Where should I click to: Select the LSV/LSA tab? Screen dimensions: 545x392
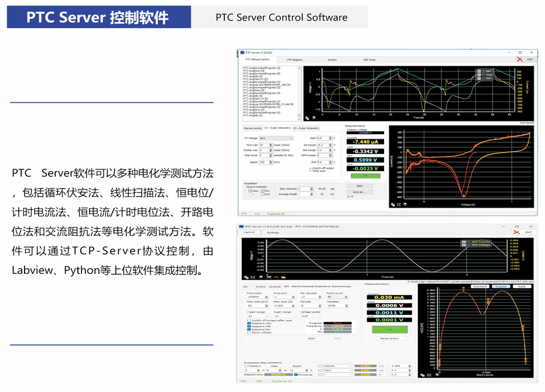pyautogui.click(x=275, y=287)
